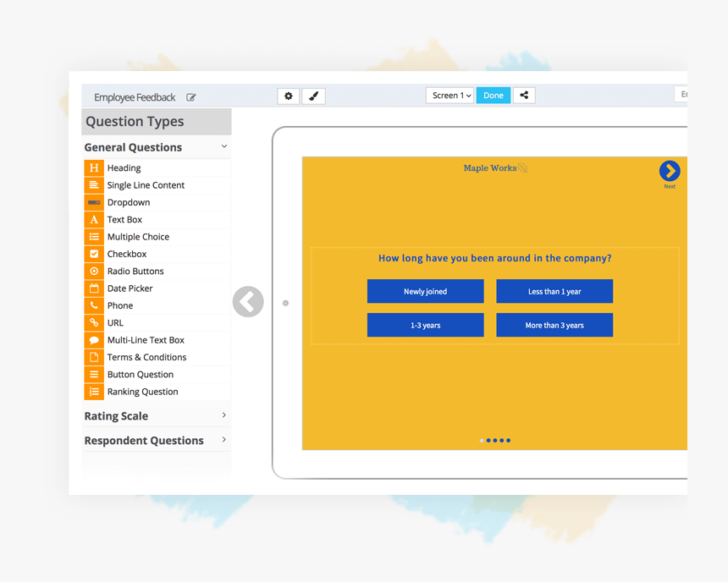Click the tablet frame home button
The image size is (728, 582).
point(285,303)
